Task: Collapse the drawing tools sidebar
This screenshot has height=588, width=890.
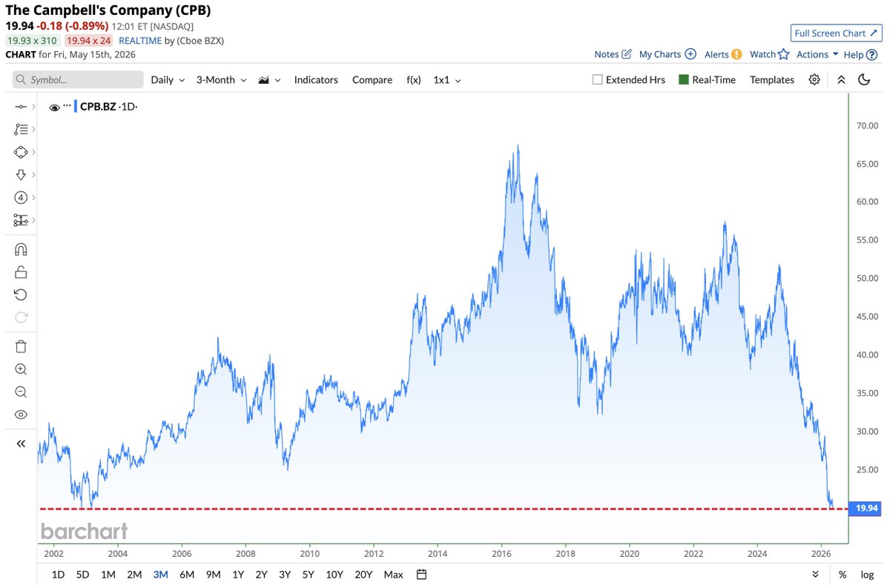Action: pos(21,443)
